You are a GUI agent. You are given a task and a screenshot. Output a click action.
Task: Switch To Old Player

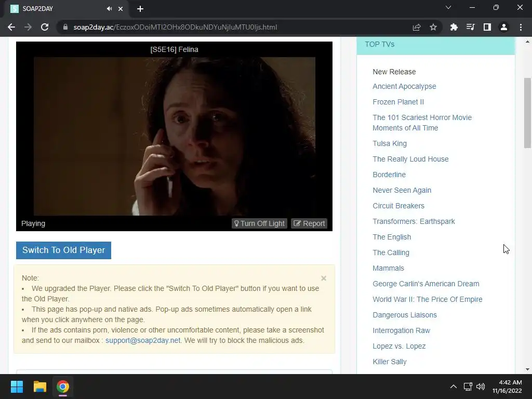[x=63, y=250]
